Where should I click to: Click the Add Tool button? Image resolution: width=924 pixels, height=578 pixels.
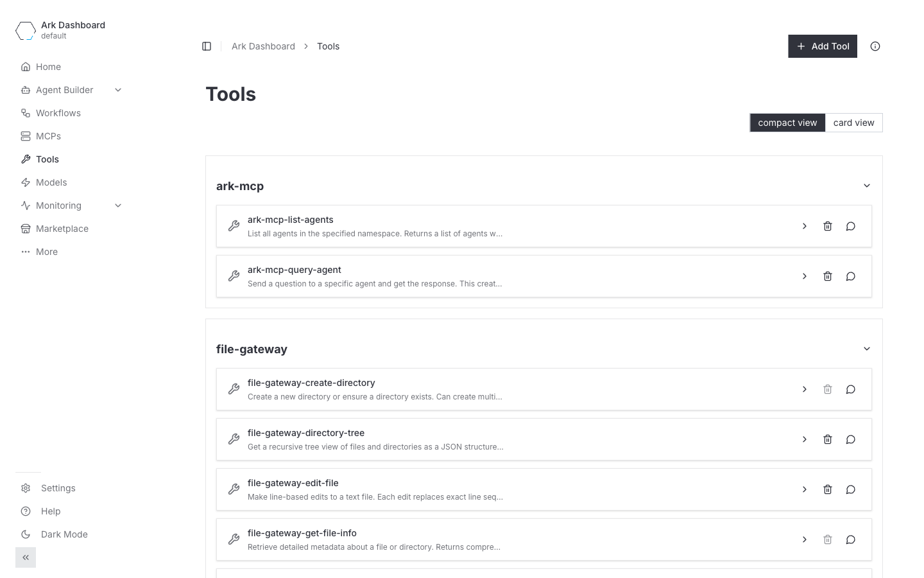point(823,46)
